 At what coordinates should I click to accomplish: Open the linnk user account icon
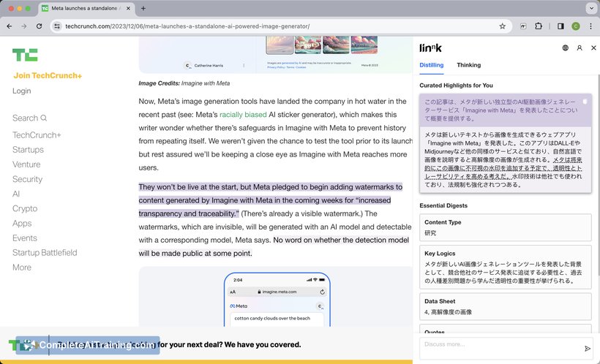pyautogui.click(x=580, y=48)
